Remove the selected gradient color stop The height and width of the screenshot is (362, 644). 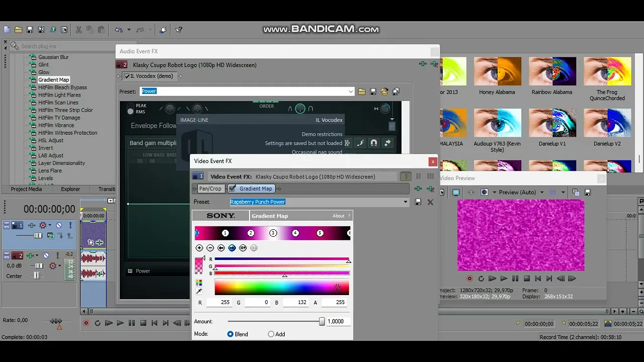(x=210, y=248)
